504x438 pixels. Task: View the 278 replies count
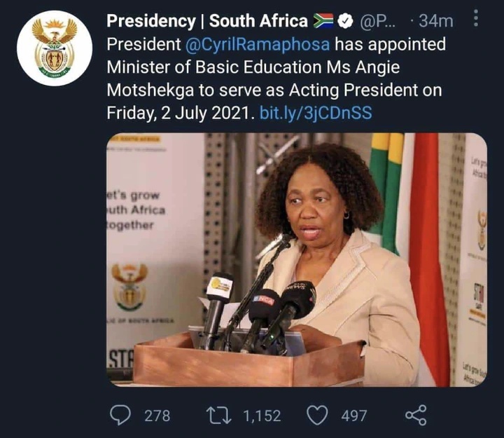pos(157,416)
